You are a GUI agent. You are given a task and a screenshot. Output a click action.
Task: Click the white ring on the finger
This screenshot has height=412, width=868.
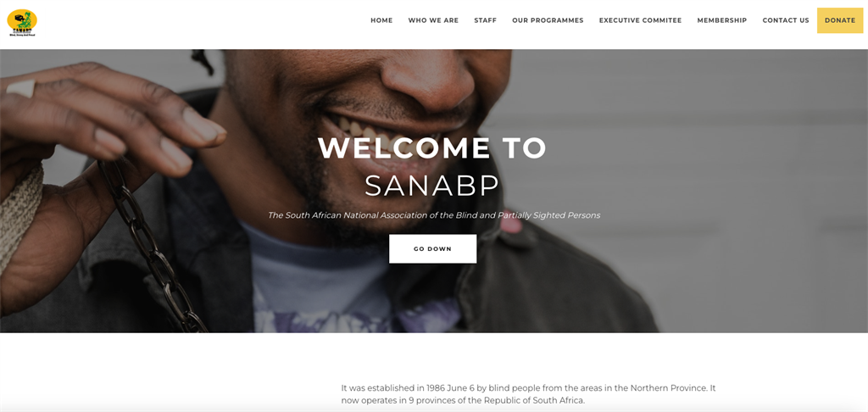[21, 88]
